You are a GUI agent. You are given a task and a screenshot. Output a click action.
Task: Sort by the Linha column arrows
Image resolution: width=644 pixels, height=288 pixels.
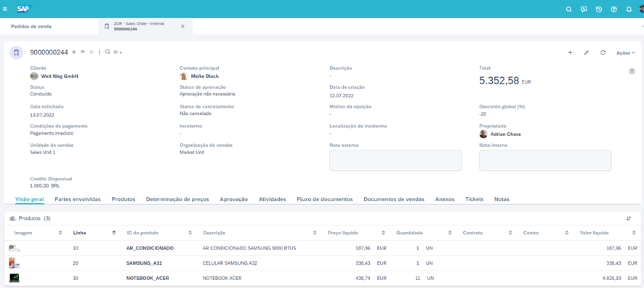pos(114,233)
